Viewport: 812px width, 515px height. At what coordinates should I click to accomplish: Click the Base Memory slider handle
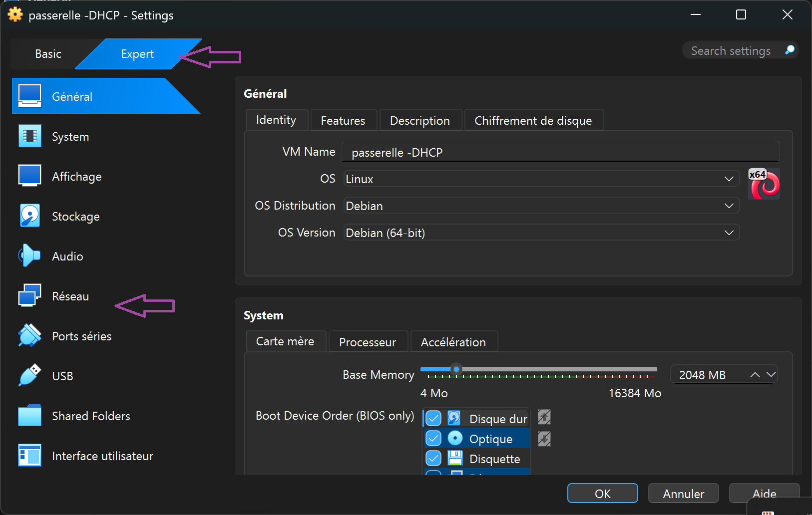pos(456,369)
